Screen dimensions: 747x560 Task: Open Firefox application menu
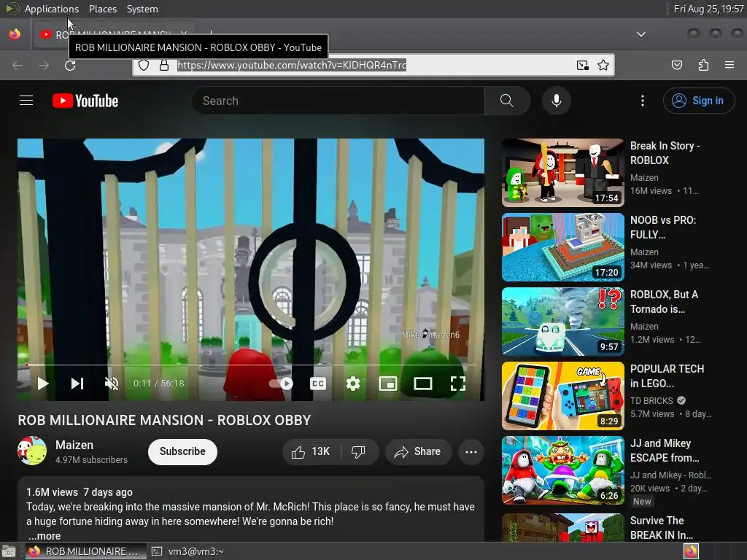[x=729, y=65]
